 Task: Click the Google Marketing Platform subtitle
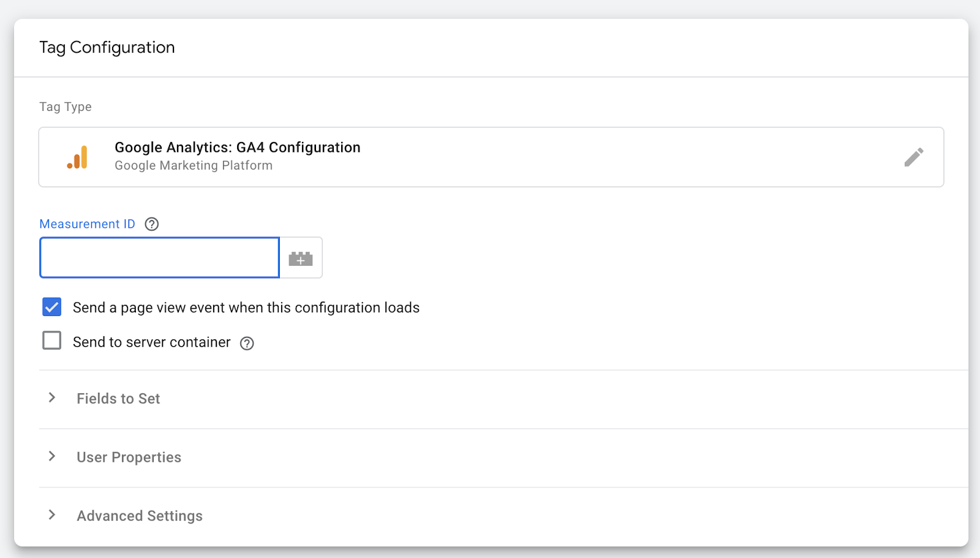click(194, 165)
